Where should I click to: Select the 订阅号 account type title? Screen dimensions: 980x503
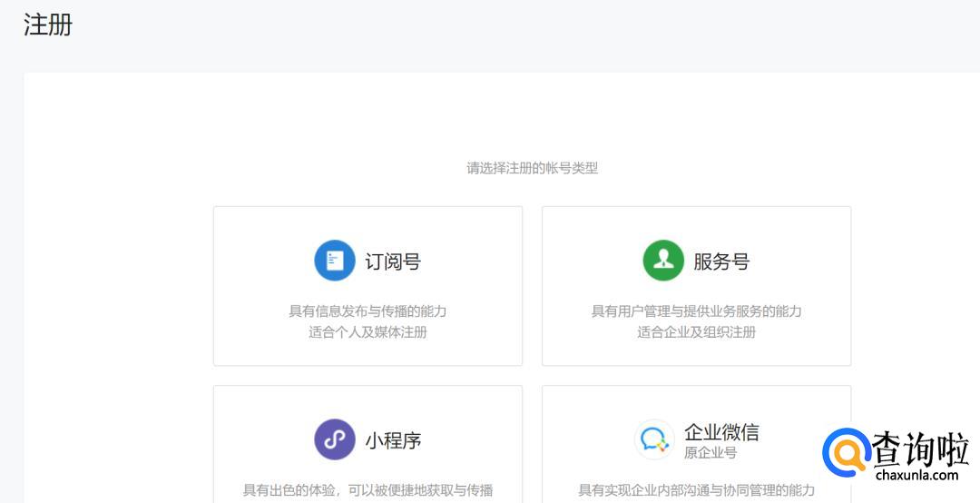393,261
